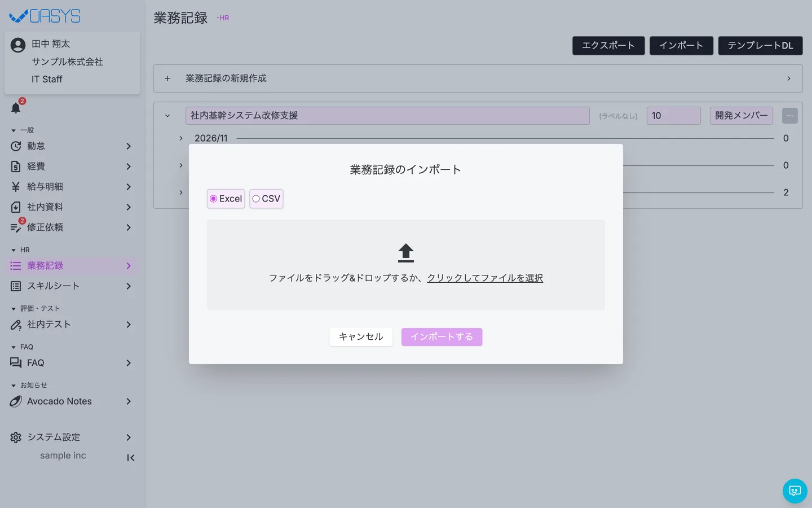Click the エクスポート button

point(608,46)
